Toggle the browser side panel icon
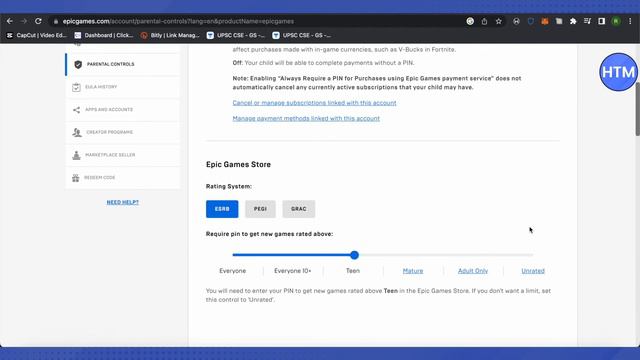This screenshot has height=360, width=640. (x=602, y=21)
